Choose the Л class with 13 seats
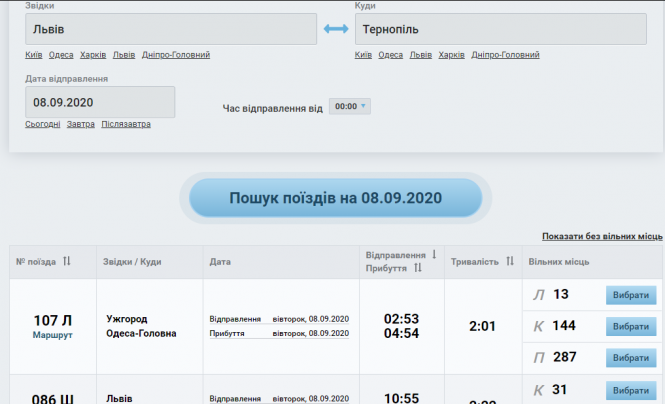Image resolution: width=665 pixels, height=404 pixels. click(630, 295)
